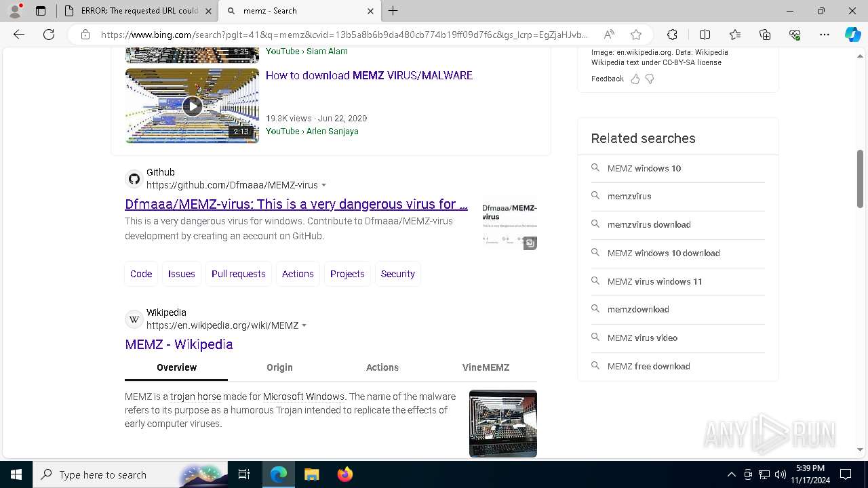Click the Wikipedia favicon icon
The width and height of the screenshot is (868, 488).
(134, 319)
